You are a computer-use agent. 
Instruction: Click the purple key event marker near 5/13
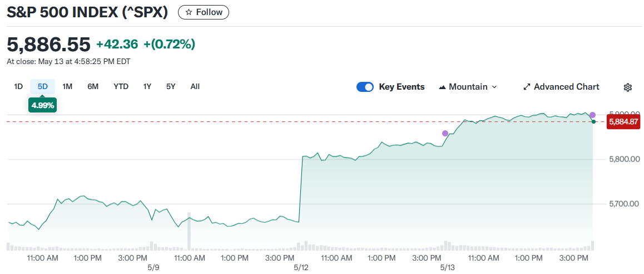point(445,133)
